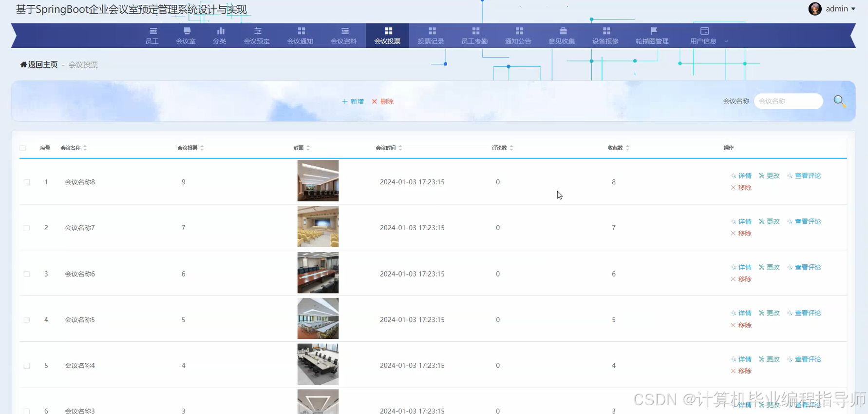The image size is (868, 414).
Task: Sort by the 会议投票 column arrows
Action: click(x=202, y=148)
